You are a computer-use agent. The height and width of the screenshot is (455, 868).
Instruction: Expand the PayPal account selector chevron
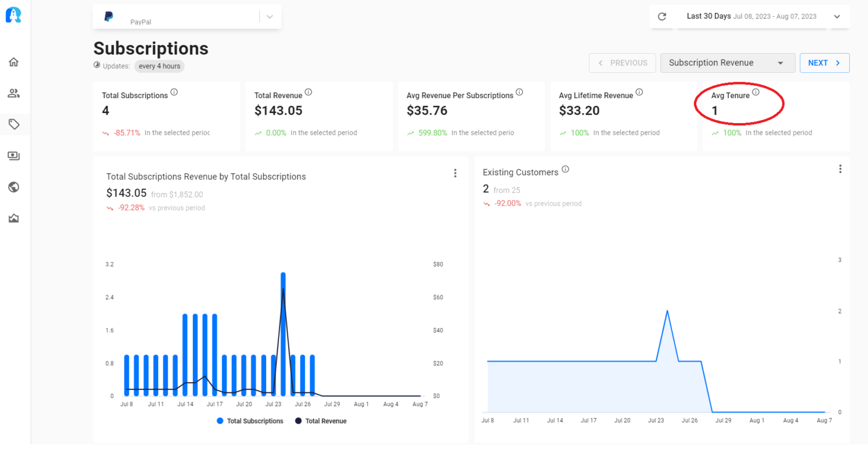click(270, 16)
